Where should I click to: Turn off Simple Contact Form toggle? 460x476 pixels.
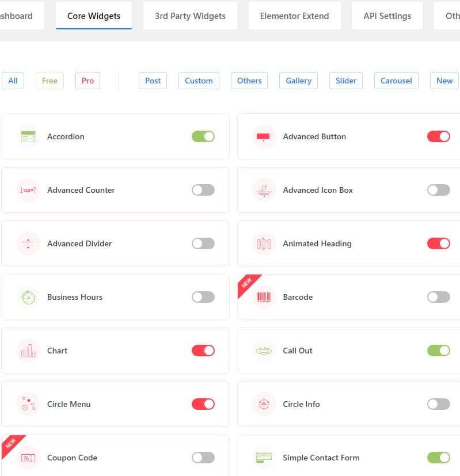click(439, 458)
